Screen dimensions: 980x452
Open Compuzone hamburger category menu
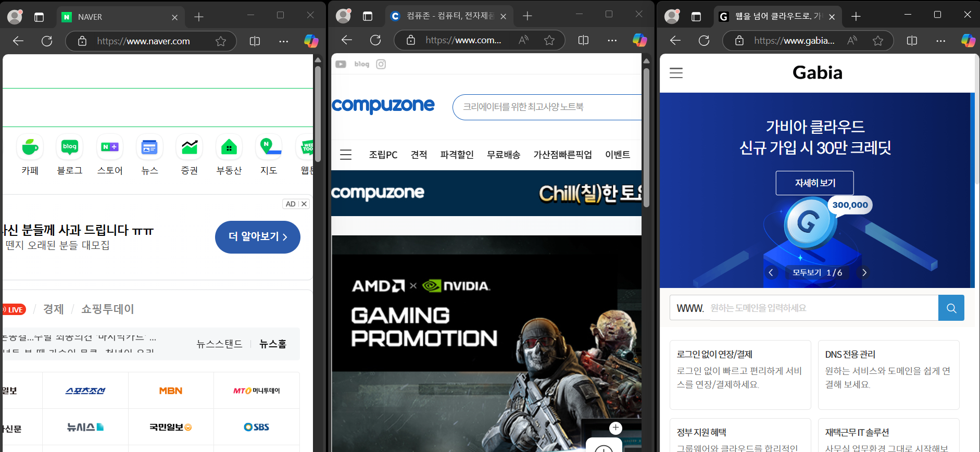tap(346, 155)
